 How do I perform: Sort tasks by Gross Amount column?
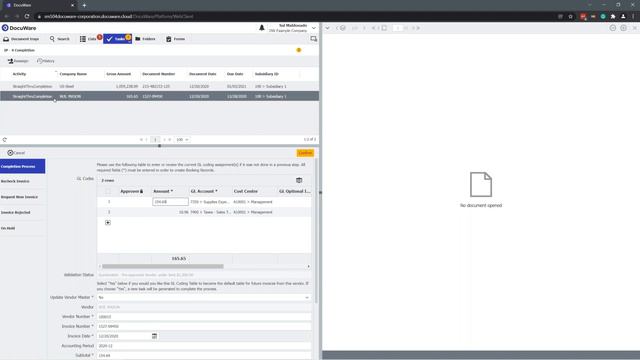tap(118, 74)
